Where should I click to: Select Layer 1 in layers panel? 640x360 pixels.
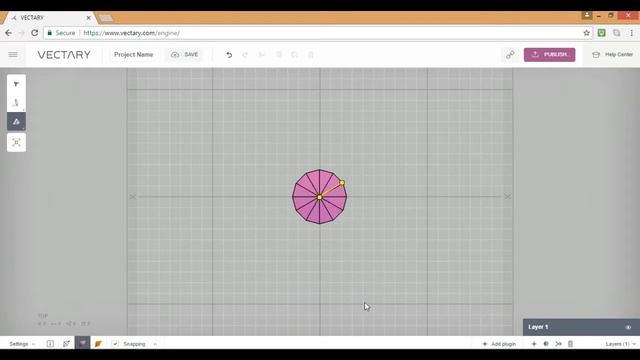[581, 327]
